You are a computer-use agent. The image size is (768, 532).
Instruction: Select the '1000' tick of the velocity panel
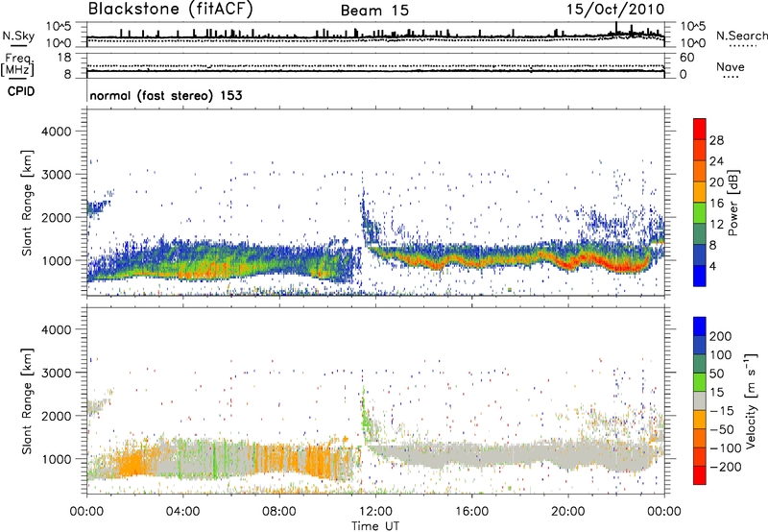(x=57, y=459)
